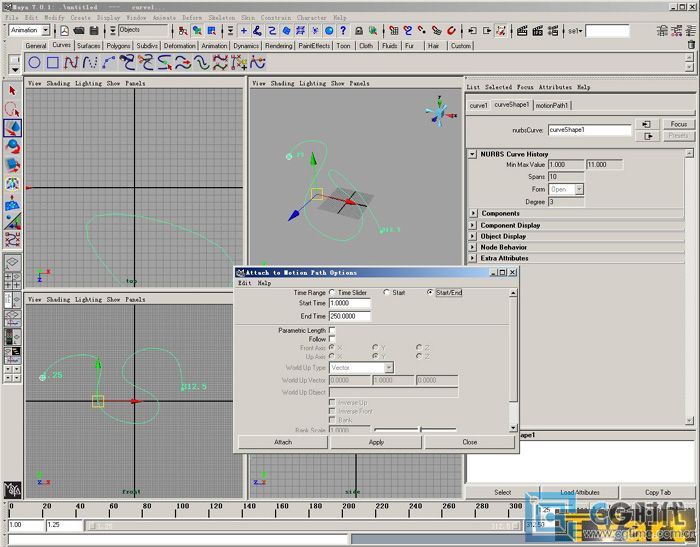Screen dimensions: 700x547
Task: Open the Animate menu
Action: pyautogui.click(x=165, y=18)
